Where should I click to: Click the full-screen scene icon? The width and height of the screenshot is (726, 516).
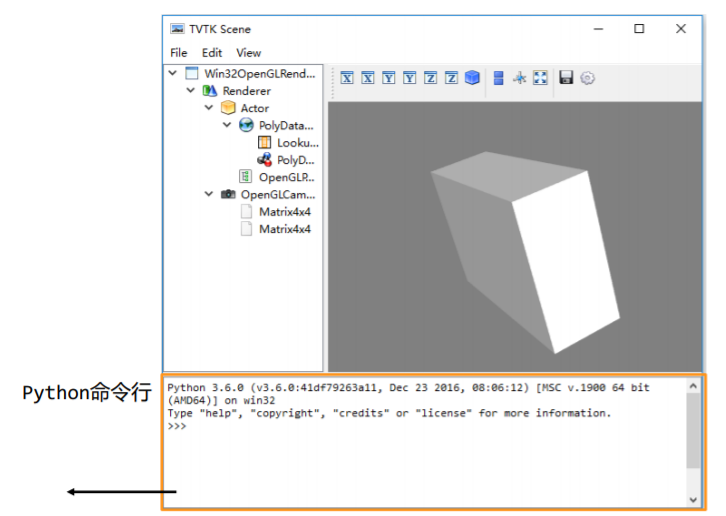(540, 78)
